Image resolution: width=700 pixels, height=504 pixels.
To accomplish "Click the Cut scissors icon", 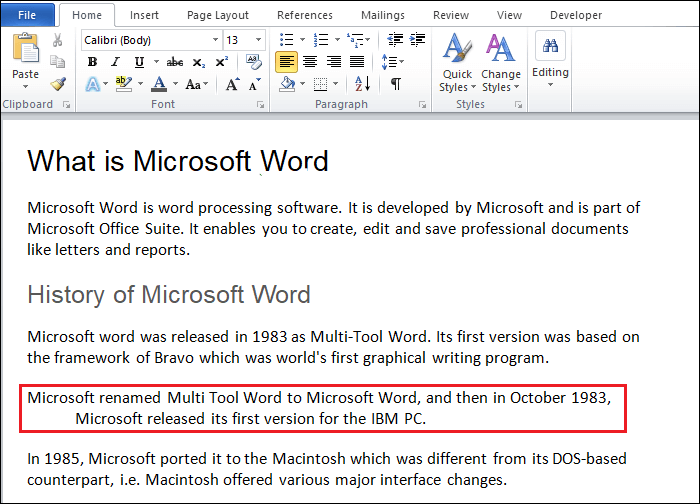I will 57,40.
